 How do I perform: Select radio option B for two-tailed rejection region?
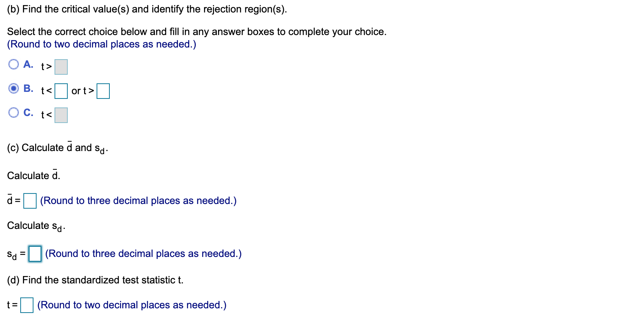(14, 89)
